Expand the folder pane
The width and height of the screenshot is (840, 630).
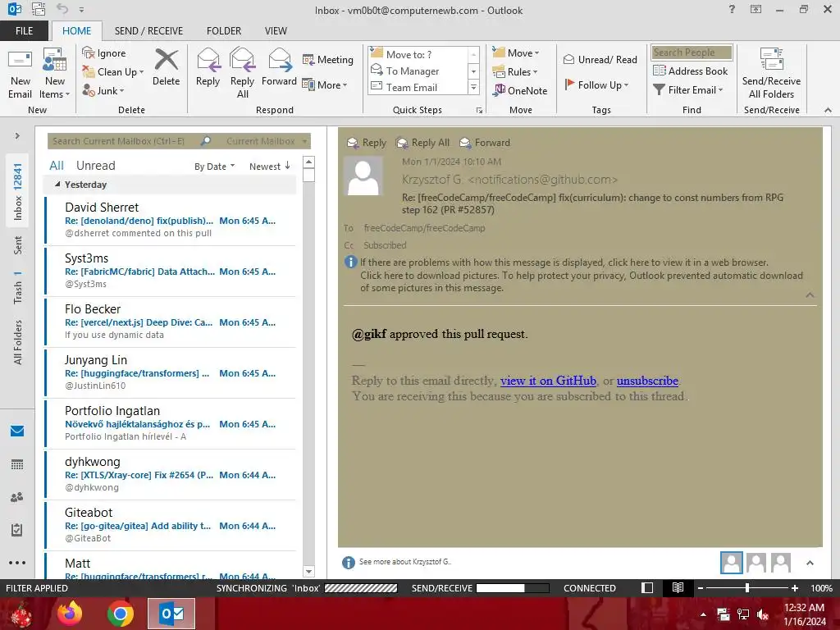[17, 135]
